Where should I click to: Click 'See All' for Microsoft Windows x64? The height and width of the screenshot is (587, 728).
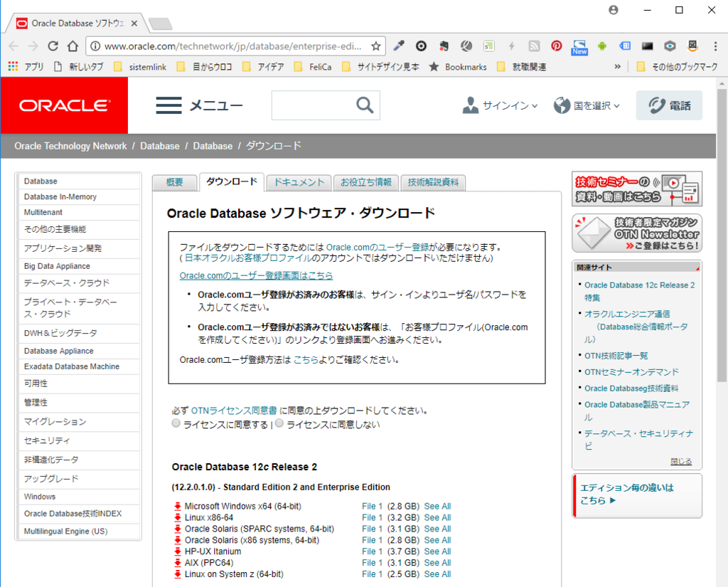(x=437, y=507)
